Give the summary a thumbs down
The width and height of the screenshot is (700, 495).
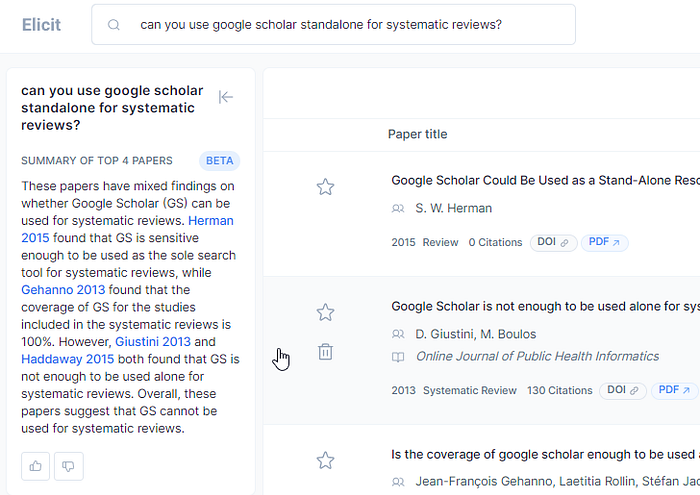69,466
